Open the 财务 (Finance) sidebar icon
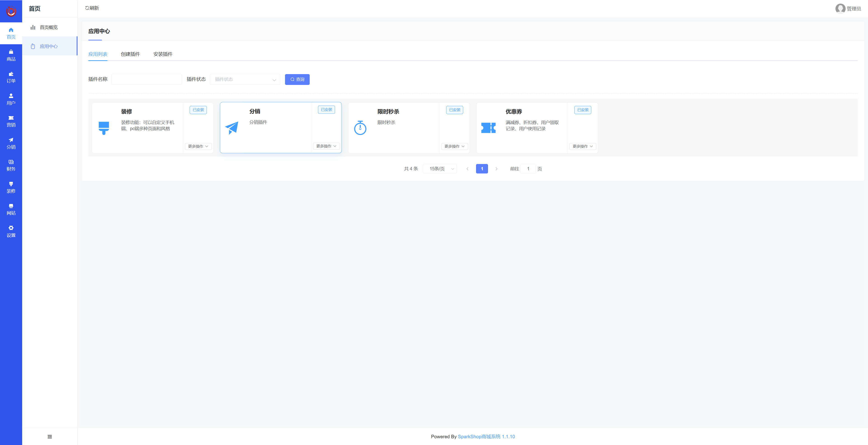The image size is (868, 445). [x=11, y=165]
